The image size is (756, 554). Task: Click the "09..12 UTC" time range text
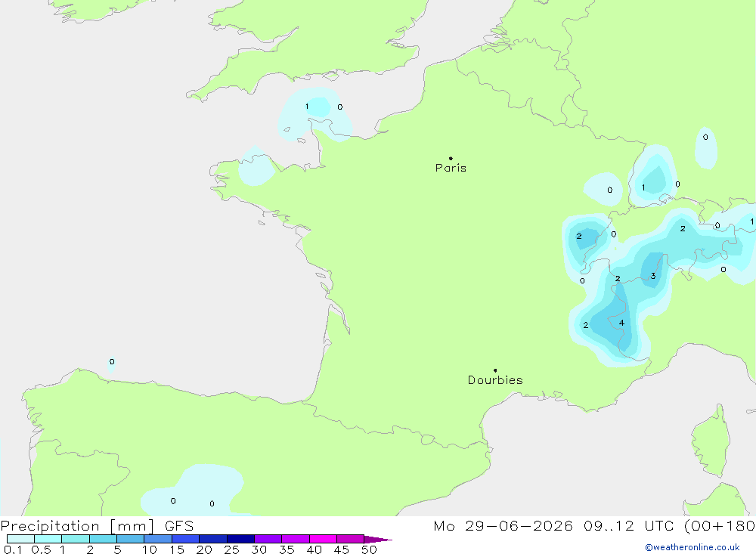pyautogui.click(x=629, y=526)
